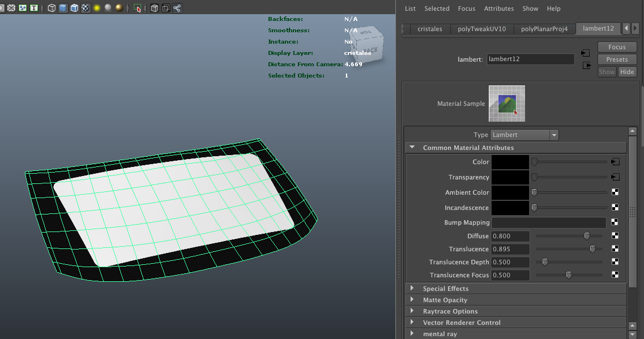The height and width of the screenshot is (339, 644).
Task: Open the Attributes menu
Action: pyautogui.click(x=498, y=8)
